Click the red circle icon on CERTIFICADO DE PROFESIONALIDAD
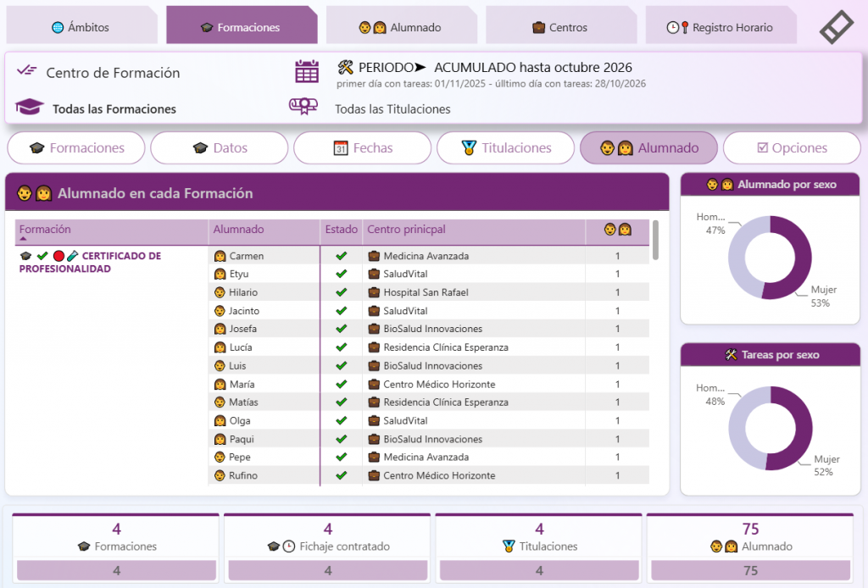 [58, 256]
